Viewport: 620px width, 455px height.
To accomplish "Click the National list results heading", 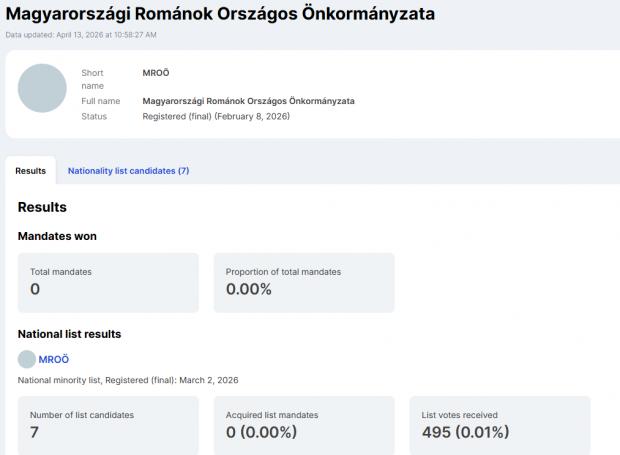I will click(x=70, y=334).
